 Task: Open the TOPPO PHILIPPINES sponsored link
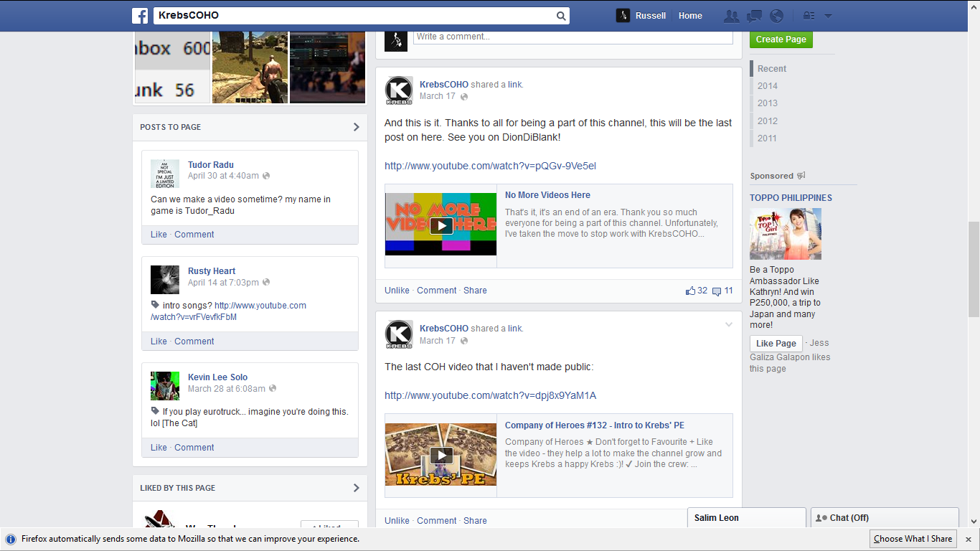pos(791,198)
